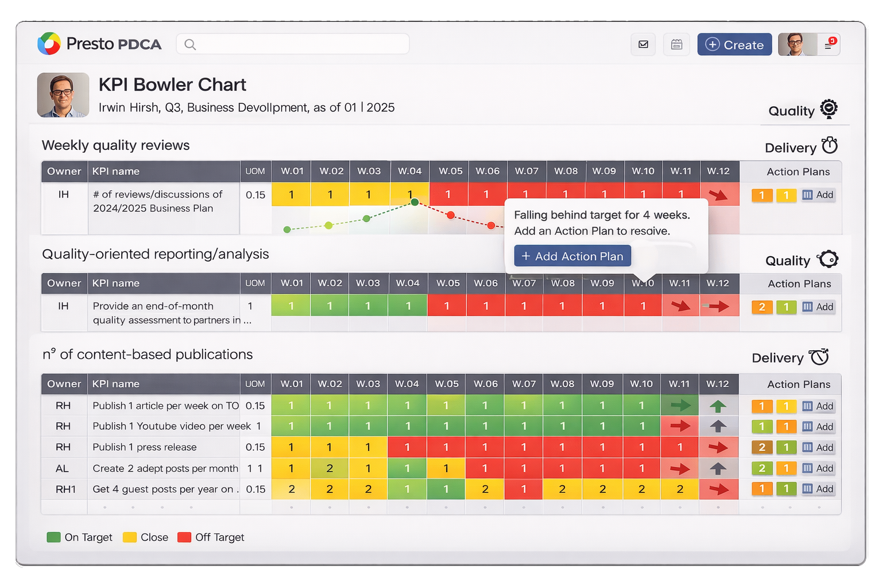Click Add for Publish 1 press release row
The height and width of the screenshot is (588, 882).
tap(818, 448)
